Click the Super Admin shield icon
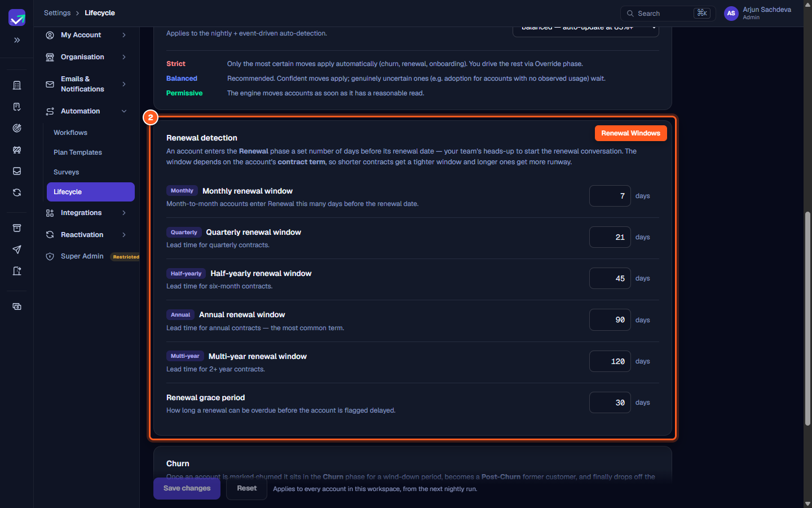812x508 pixels. click(50, 256)
